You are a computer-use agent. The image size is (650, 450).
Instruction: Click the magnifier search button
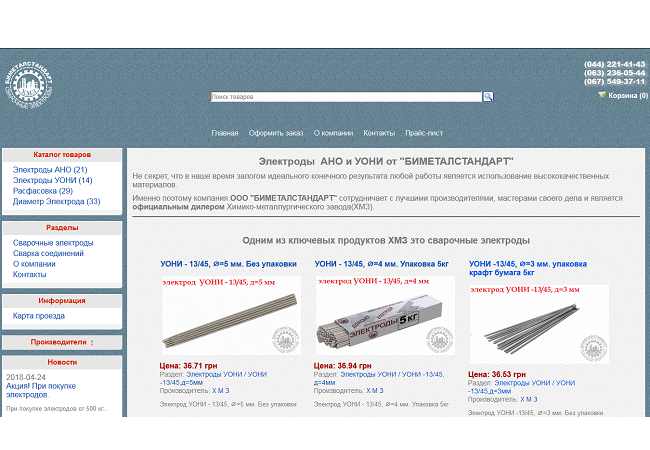tap(488, 97)
